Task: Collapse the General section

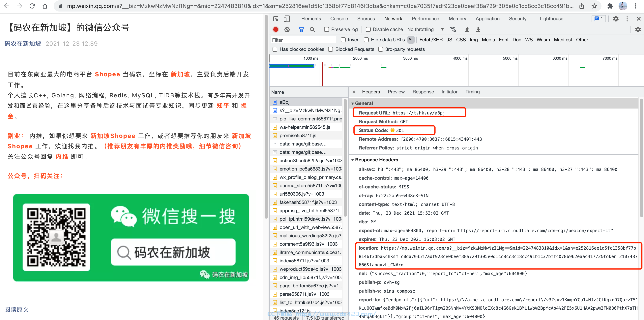Action: (x=353, y=103)
